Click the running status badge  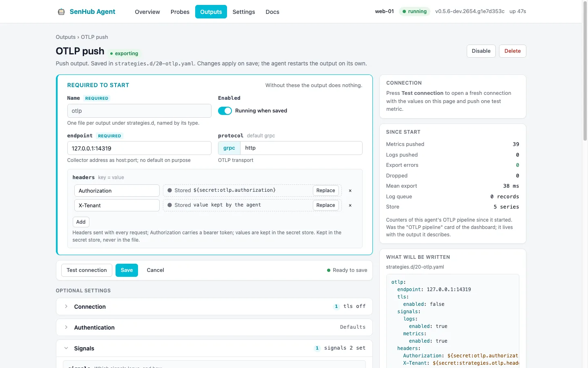(x=414, y=11)
